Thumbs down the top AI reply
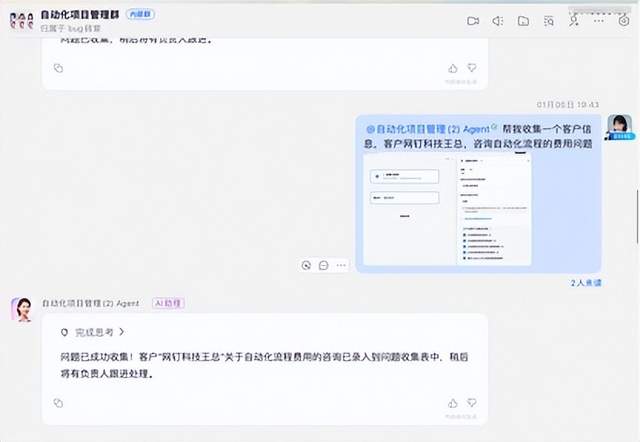The height and width of the screenshot is (442, 640). coord(473,68)
